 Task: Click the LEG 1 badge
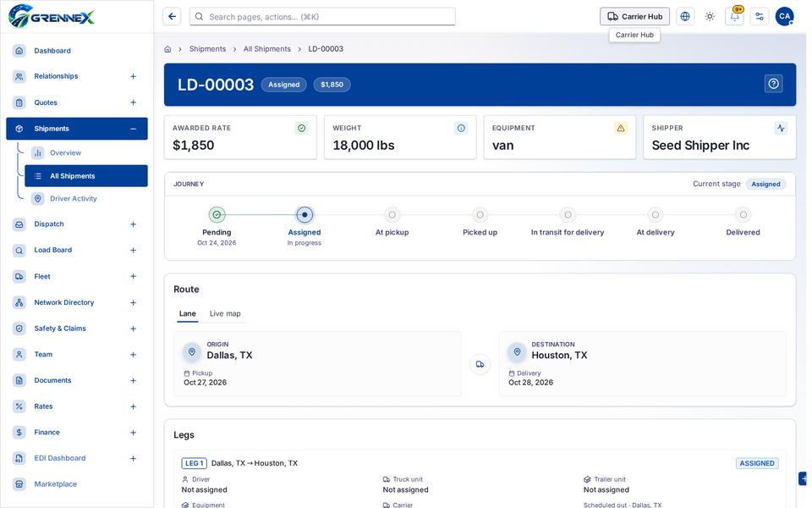click(x=195, y=463)
